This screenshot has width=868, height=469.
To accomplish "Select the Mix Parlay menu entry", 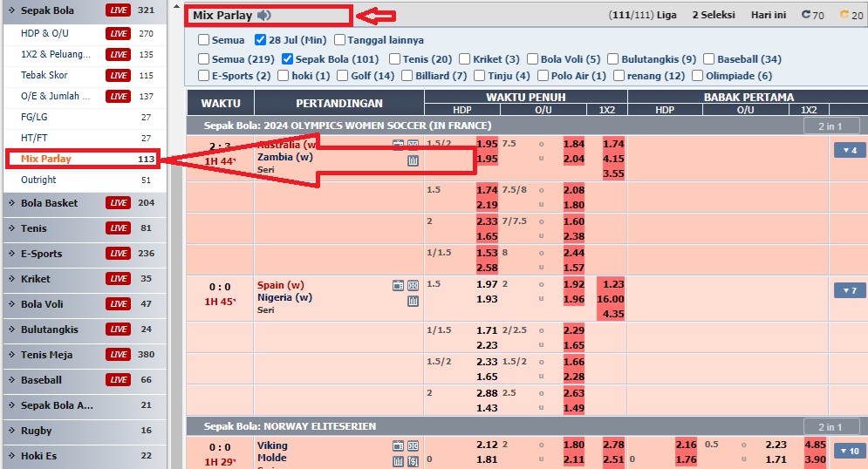I will (83, 159).
